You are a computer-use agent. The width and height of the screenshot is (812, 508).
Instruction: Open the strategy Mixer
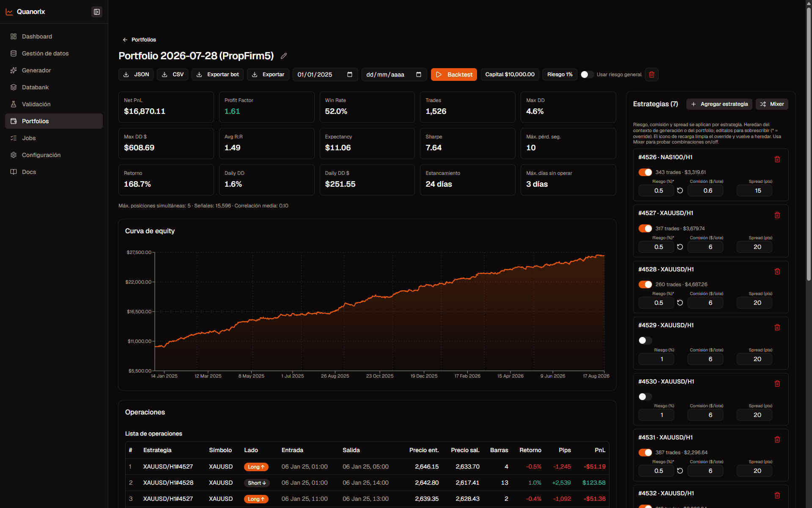click(x=772, y=104)
